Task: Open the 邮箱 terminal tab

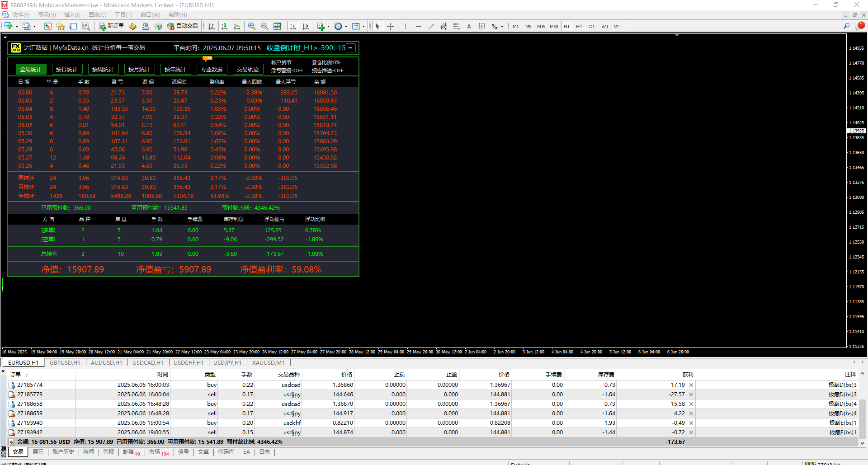Action: pos(132,452)
